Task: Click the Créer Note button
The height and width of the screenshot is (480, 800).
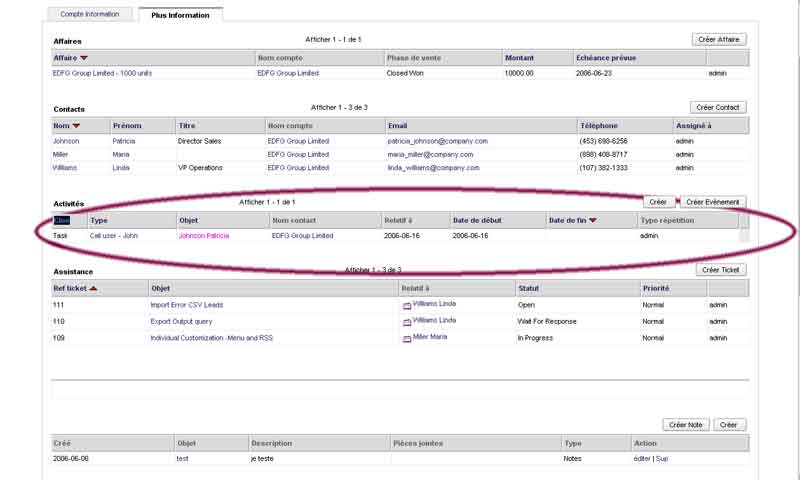Action: [x=685, y=425]
